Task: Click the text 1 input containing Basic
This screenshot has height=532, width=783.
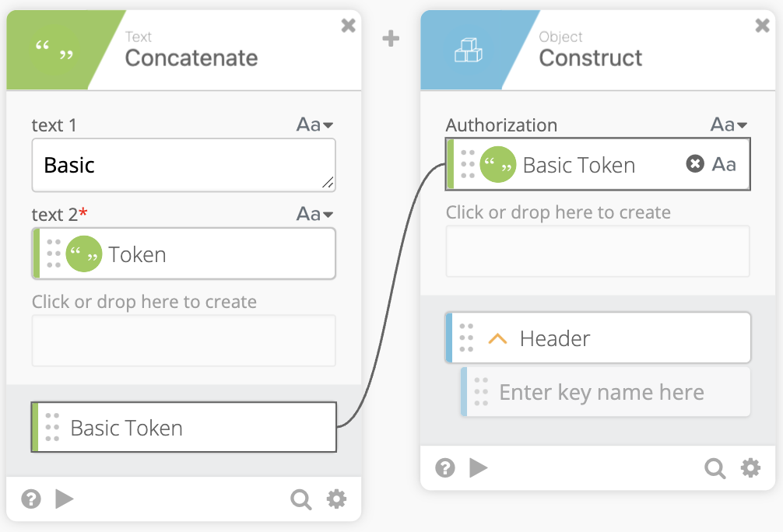Action: click(184, 165)
